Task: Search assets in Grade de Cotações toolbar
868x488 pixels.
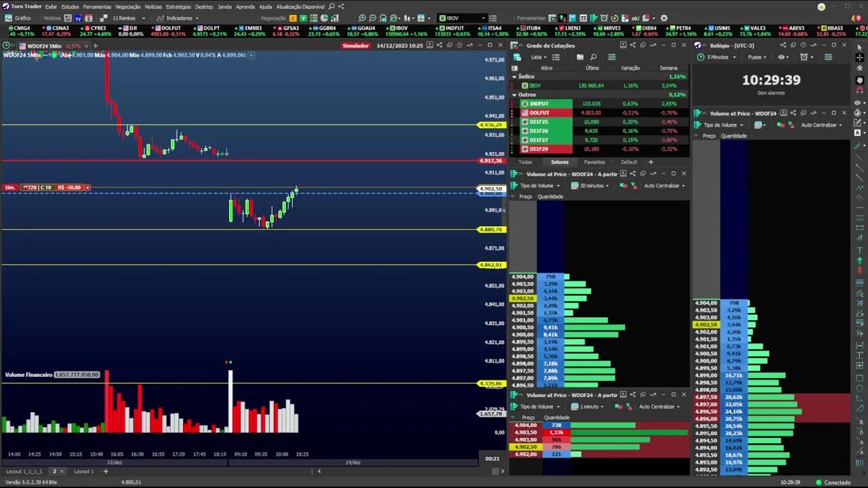Action: [593, 57]
